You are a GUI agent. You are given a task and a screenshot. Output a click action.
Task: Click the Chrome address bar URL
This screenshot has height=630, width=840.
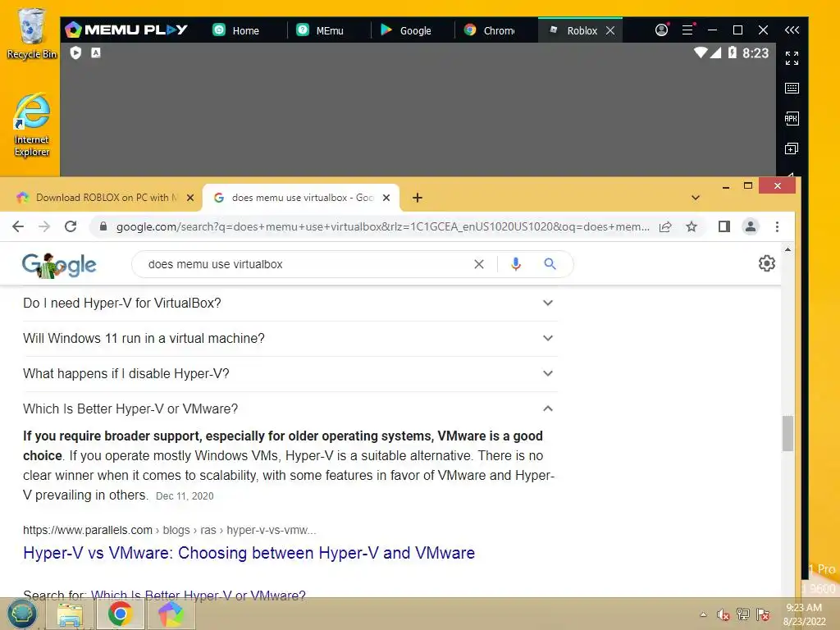click(x=382, y=226)
